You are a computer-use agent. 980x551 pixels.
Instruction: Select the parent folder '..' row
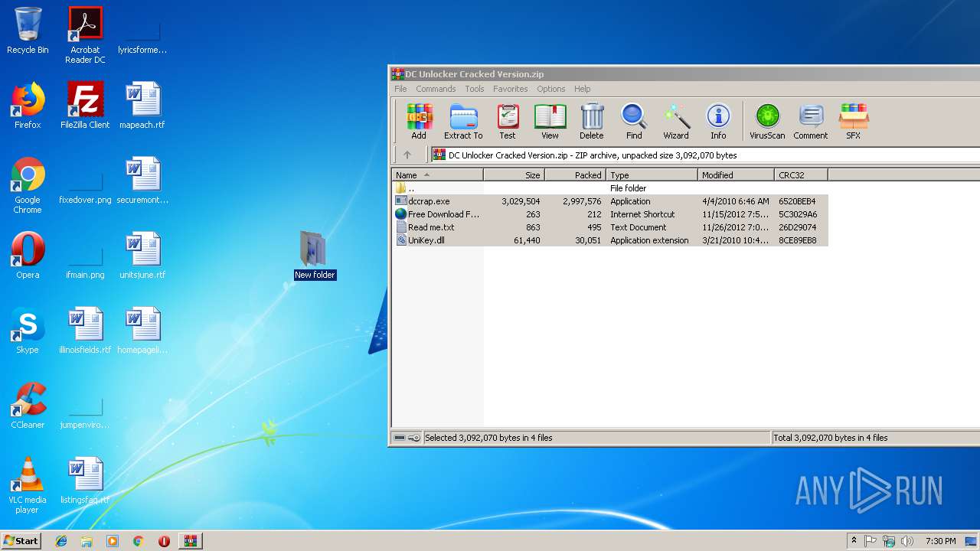(x=609, y=188)
